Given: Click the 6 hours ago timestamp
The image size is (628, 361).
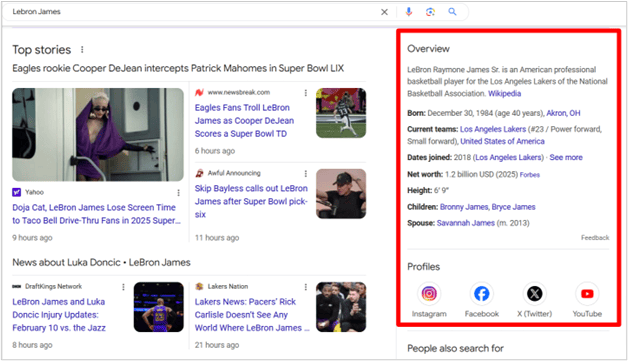Looking at the screenshot, I should tap(215, 151).
